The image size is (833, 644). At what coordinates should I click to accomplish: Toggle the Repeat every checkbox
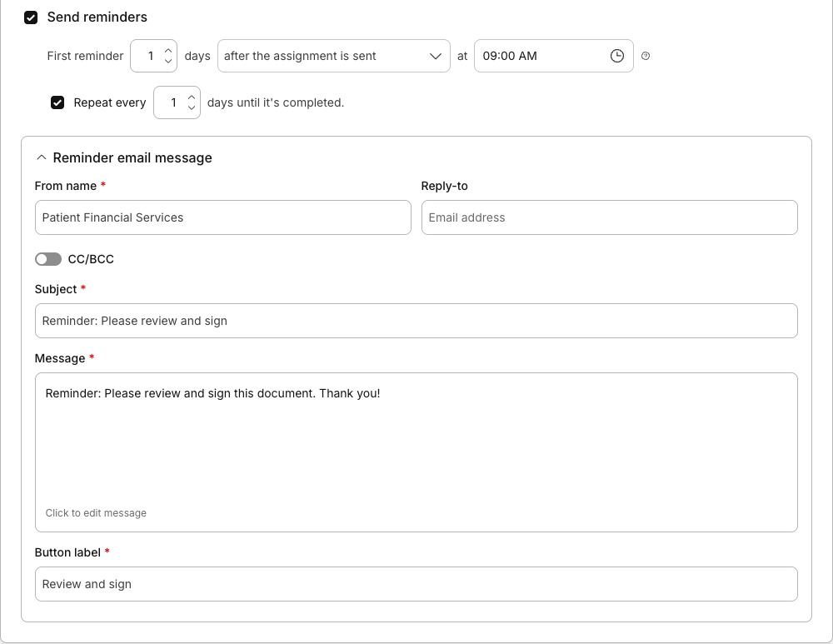tap(57, 102)
